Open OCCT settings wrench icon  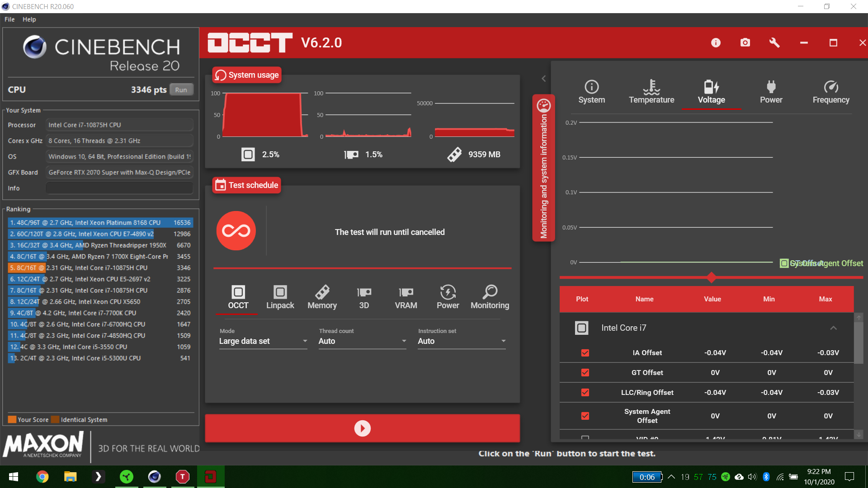[774, 42]
